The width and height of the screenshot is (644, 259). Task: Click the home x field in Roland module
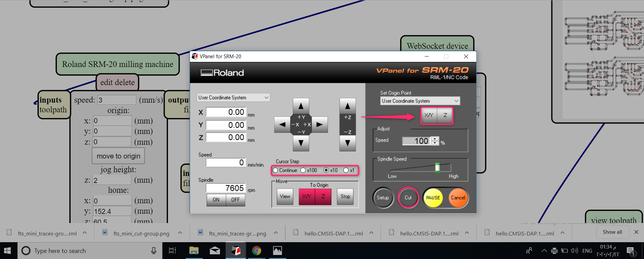pos(112,201)
